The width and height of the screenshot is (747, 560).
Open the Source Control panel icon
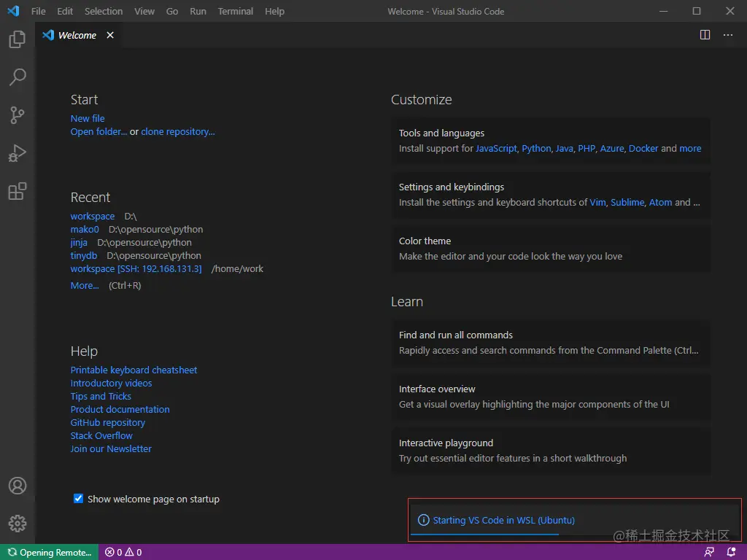pos(17,115)
